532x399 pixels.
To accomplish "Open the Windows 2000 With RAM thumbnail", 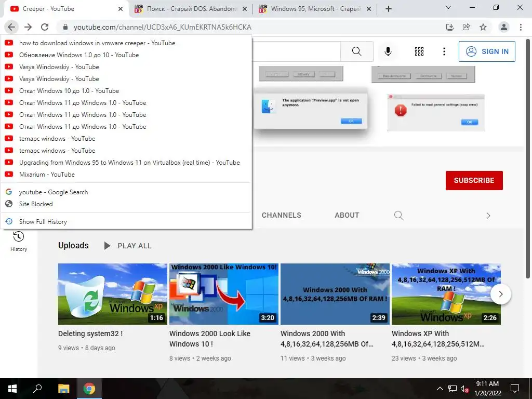I will 335,294.
